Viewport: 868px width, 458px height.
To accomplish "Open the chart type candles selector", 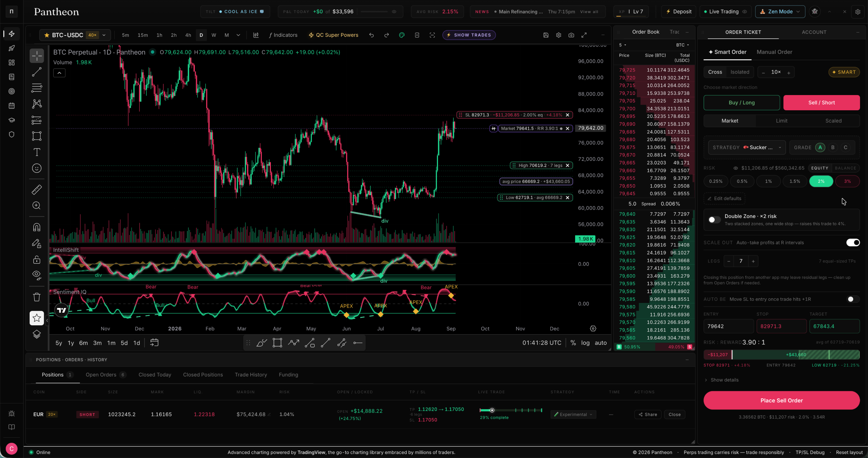I will [x=256, y=35].
